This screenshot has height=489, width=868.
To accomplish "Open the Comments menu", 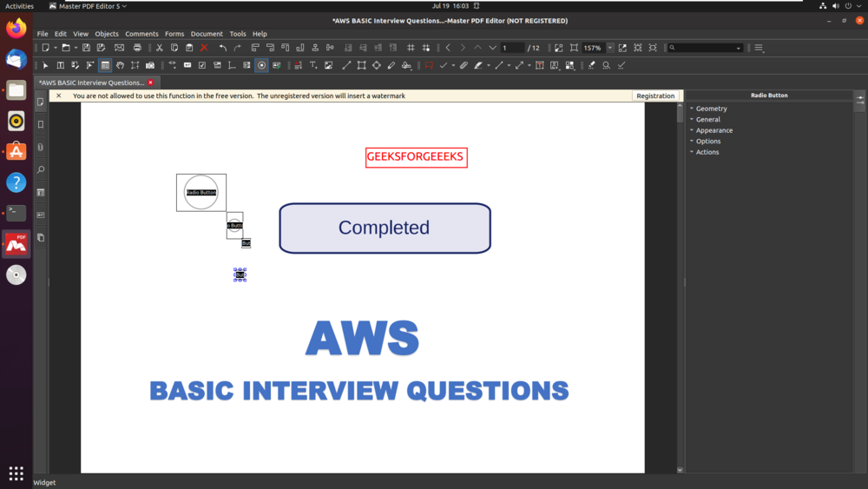I will (141, 34).
